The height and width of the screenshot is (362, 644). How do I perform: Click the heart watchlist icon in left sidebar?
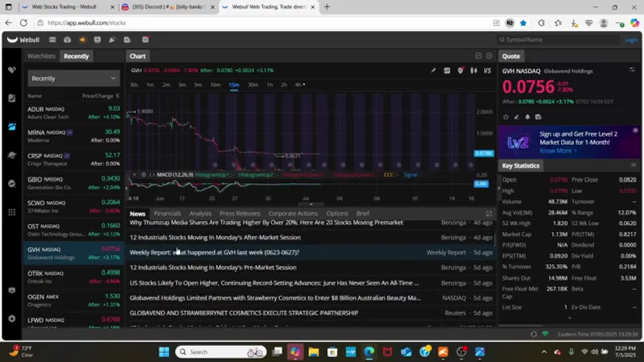click(x=12, y=70)
